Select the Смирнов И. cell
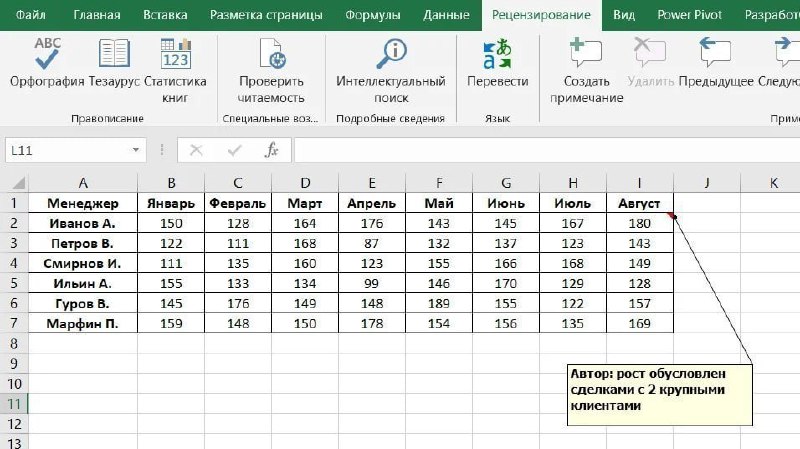 tap(83, 263)
